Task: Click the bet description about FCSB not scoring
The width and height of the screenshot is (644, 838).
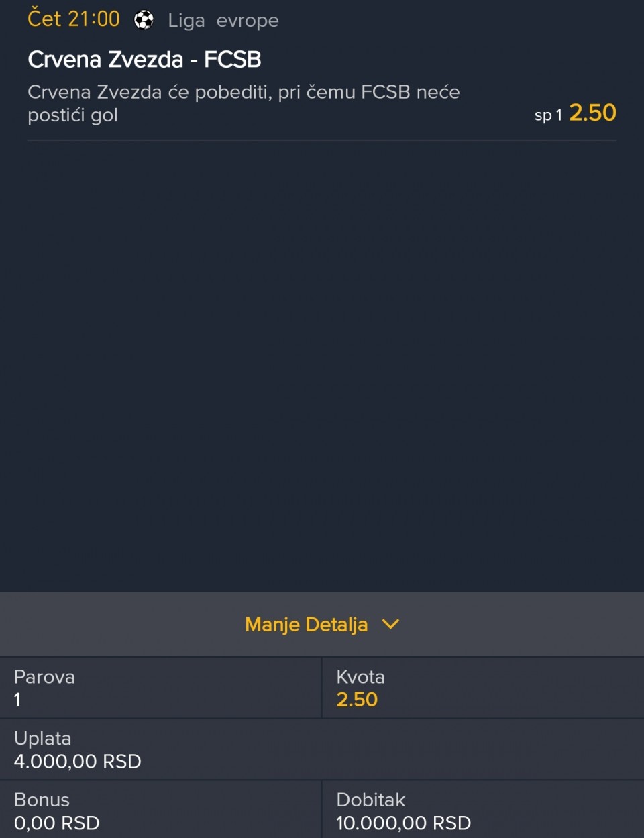Action: [244, 103]
